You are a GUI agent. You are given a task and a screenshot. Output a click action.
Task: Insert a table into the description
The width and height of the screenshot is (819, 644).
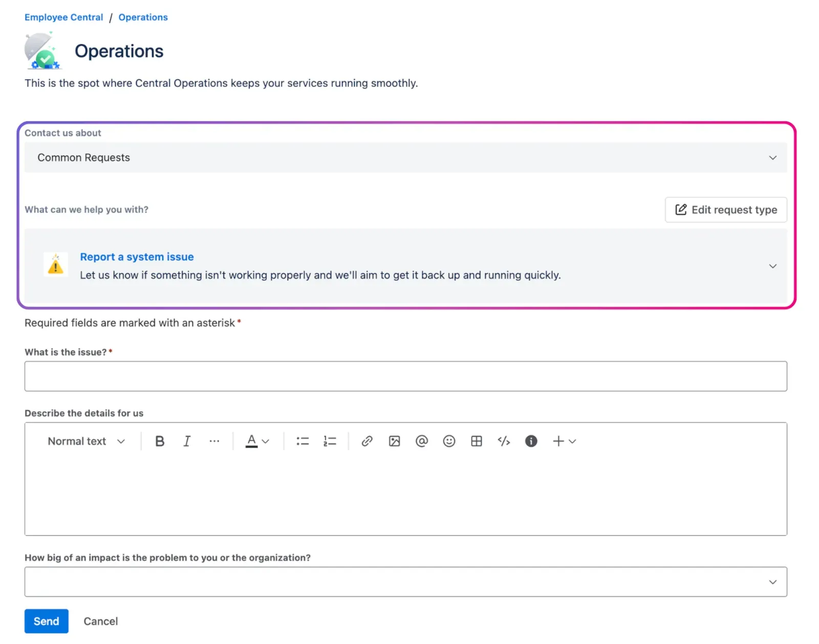click(477, 441)
